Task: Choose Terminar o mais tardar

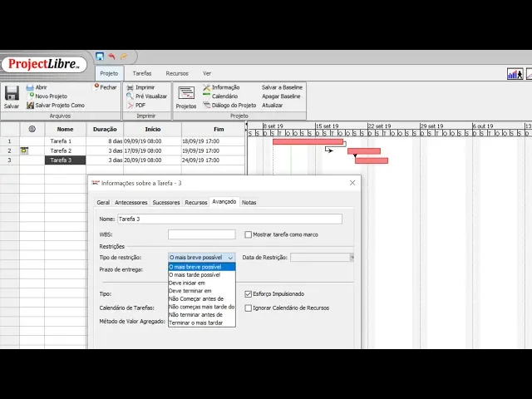Action: click(x=201, y=323)
